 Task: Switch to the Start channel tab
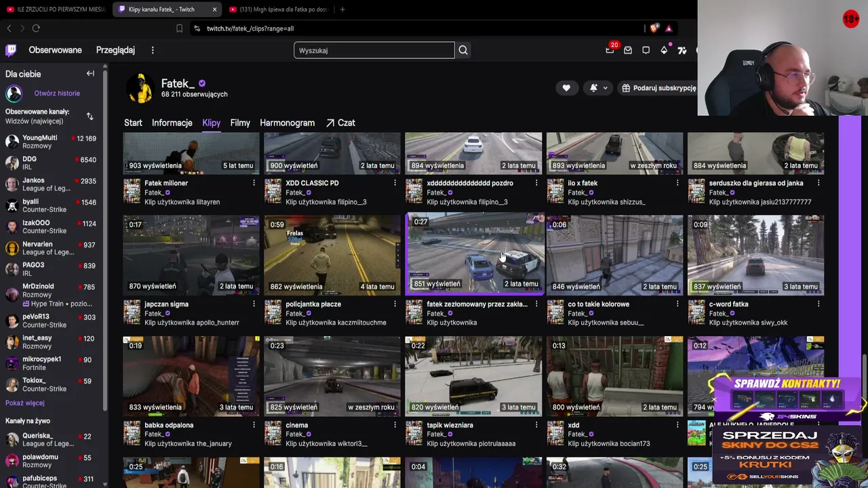pyautogui.click(x=133, y=123)
